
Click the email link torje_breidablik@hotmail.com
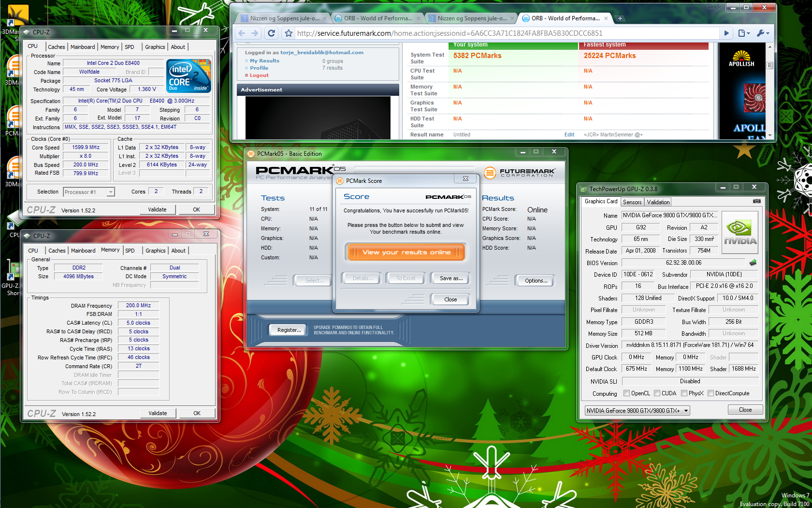322,52
